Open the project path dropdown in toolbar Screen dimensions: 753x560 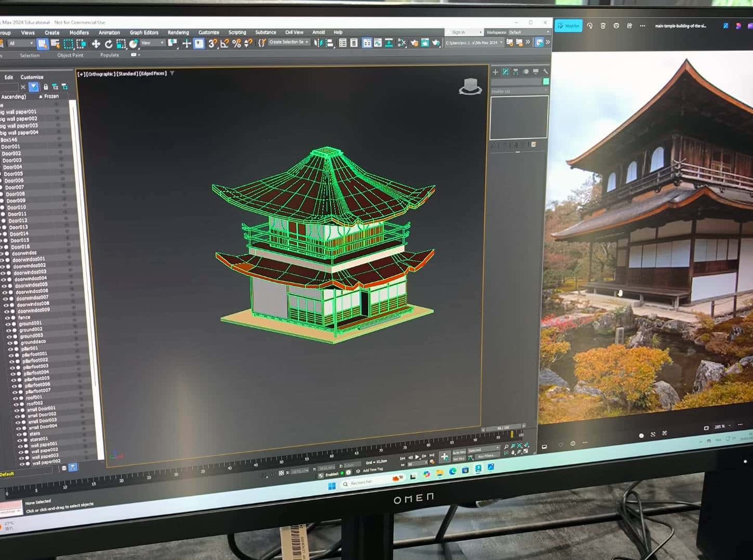click(x=474, y=43)
